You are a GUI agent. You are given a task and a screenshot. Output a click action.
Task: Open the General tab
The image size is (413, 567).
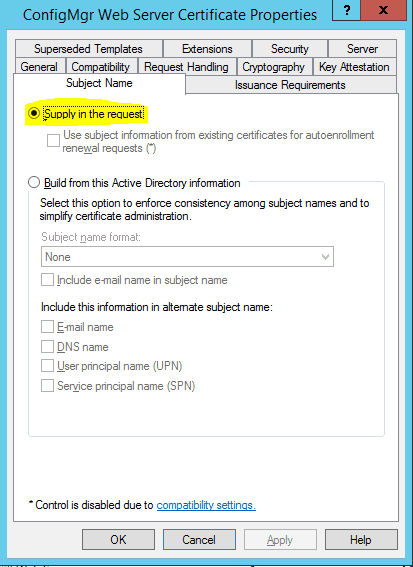coord(39,67)
